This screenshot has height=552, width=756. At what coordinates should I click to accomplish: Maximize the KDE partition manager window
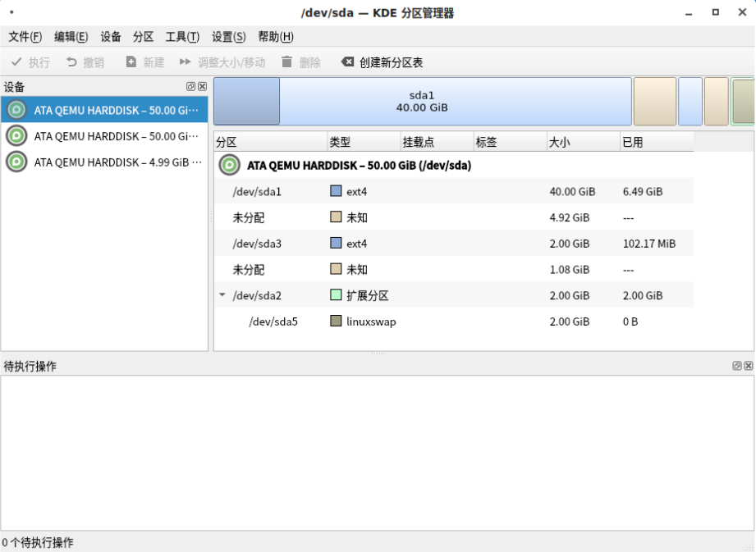click(x=716, y=12)
